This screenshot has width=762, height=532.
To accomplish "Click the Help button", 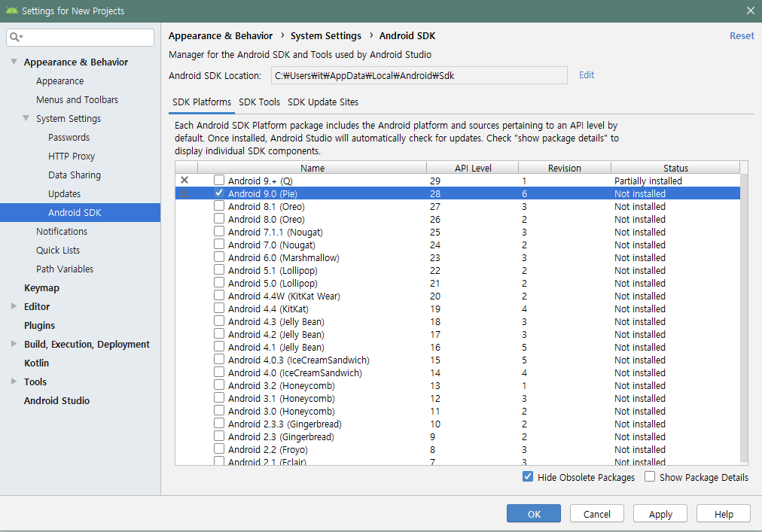I will click(724, 513).
